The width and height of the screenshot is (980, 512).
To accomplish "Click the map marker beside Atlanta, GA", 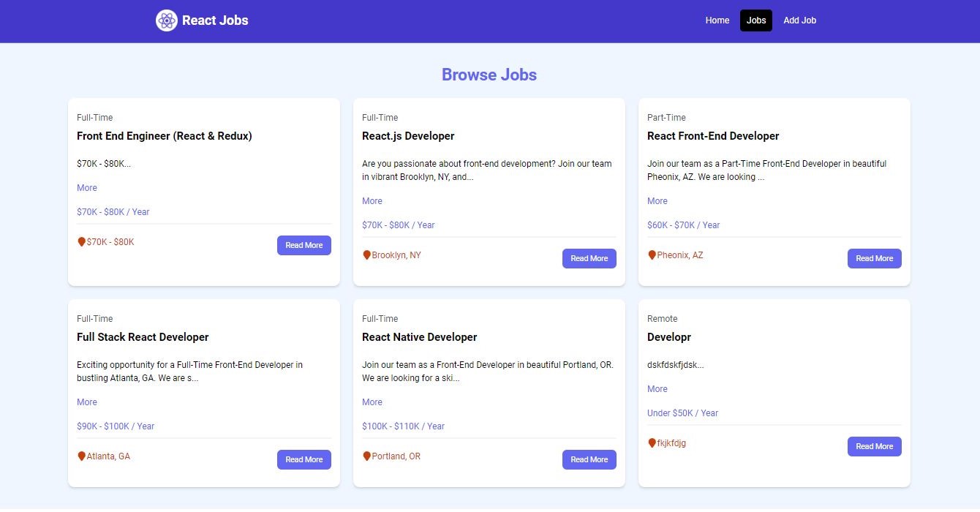I will (82, 456).
